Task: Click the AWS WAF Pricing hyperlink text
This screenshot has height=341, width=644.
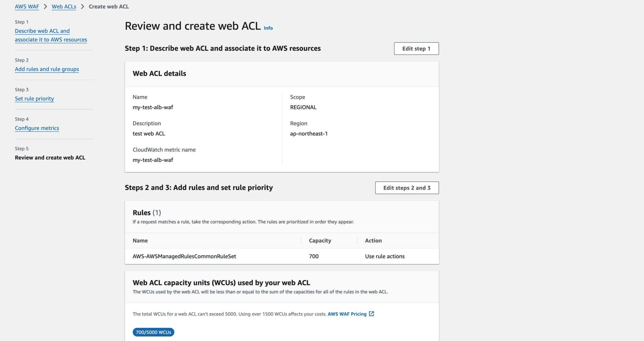Action: click(347, 314)
